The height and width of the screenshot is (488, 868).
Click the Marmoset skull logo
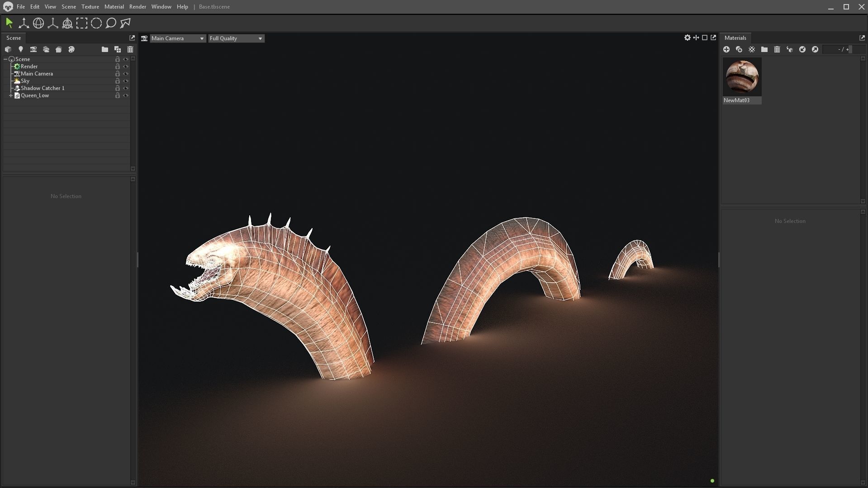8,7
